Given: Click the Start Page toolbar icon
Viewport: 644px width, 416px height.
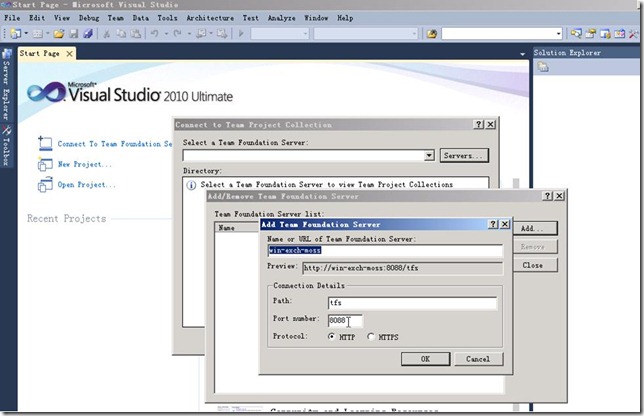Looking at the screenshot, I should pyautogui.click(x=619, y=34).
